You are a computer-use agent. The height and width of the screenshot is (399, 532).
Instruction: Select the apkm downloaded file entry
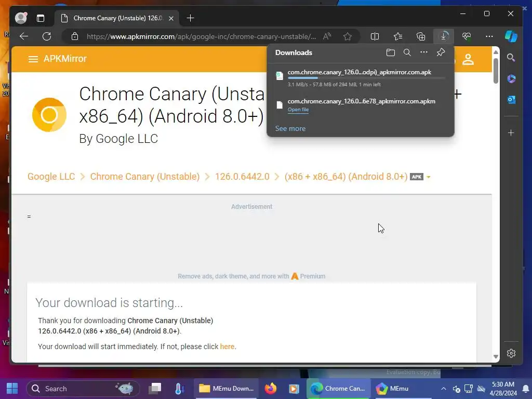[361, 105]
